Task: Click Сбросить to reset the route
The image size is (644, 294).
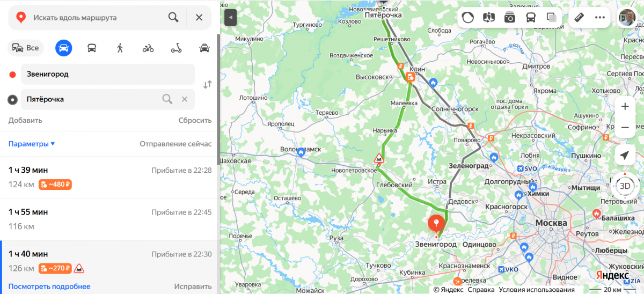Action: 195,120
